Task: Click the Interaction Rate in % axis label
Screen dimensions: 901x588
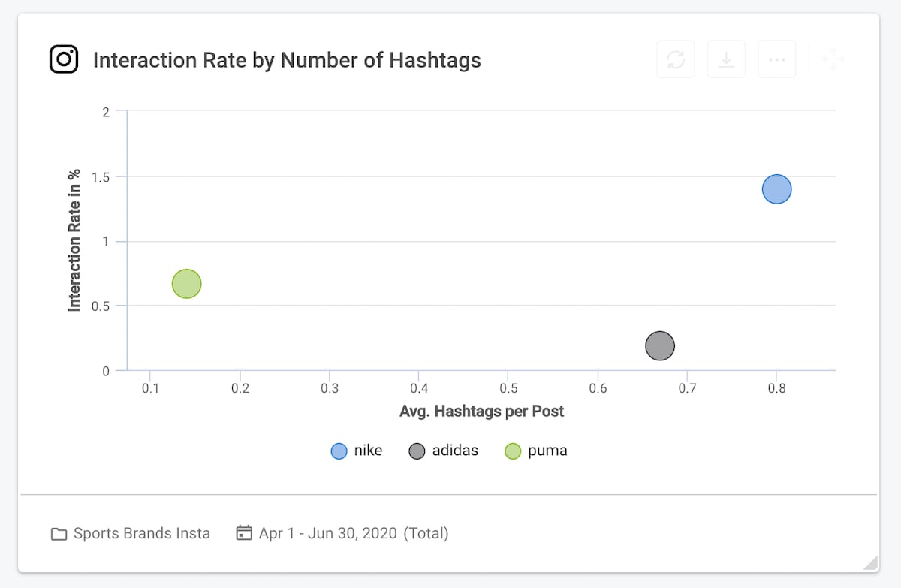Action: (74, 240)
